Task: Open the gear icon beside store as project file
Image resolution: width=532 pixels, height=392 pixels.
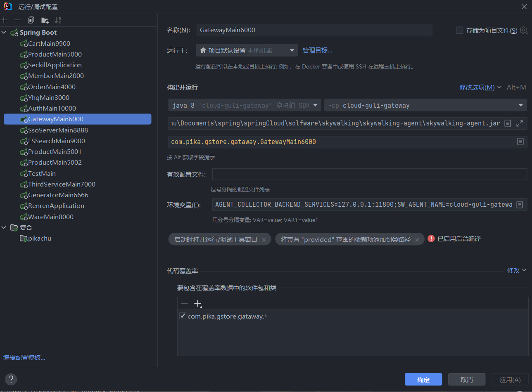Action: (x=523, y=30)
